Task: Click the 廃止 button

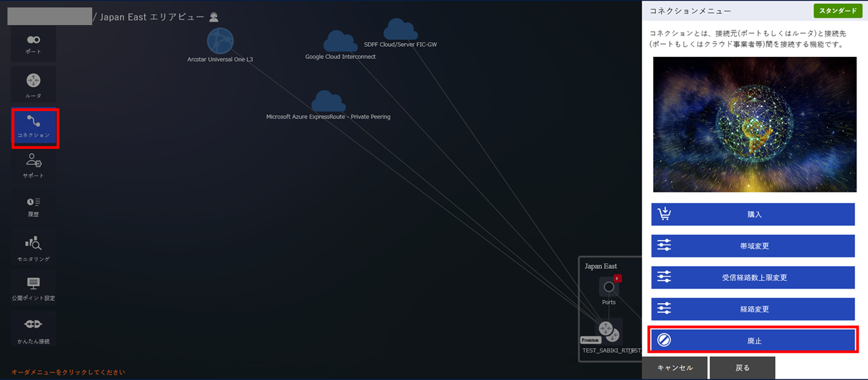Action: click(x=753, y=340)
